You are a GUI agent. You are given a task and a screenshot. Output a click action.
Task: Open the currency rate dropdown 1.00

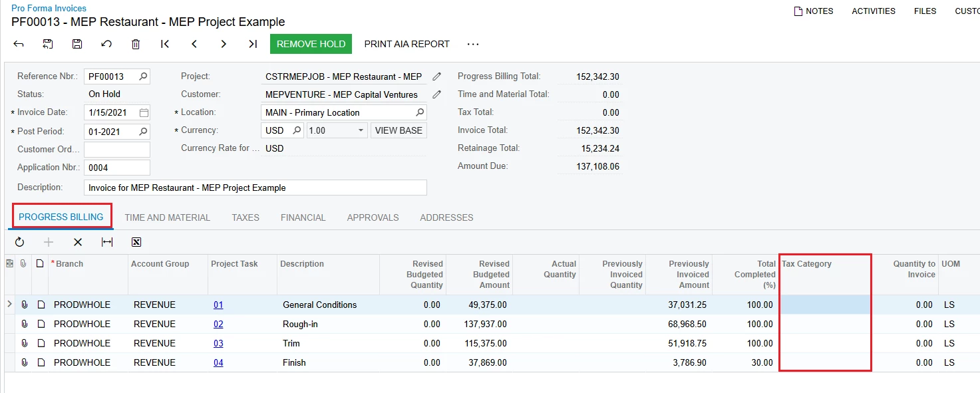[x=361, y=130]
